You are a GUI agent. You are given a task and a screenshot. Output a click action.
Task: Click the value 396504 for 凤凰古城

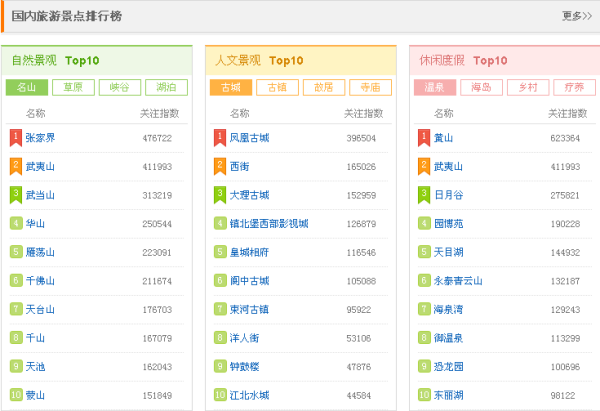[x=361, y=138]
